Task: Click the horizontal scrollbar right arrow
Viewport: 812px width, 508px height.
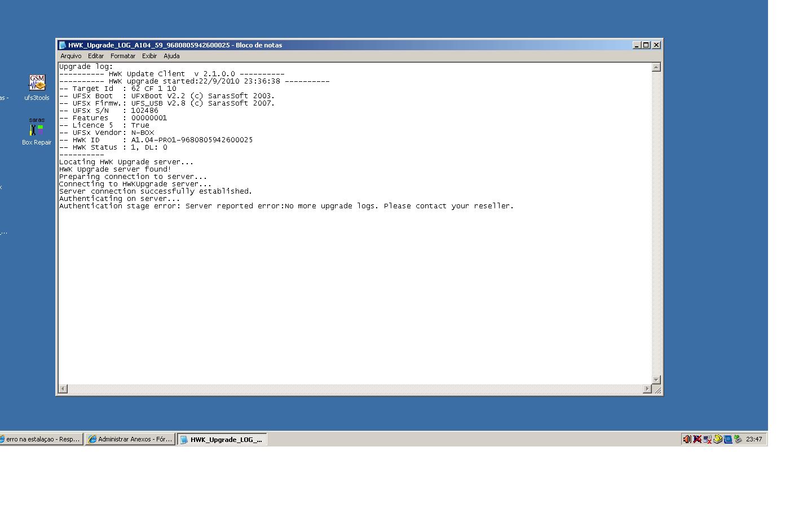Action: click(x=647, y=389)
